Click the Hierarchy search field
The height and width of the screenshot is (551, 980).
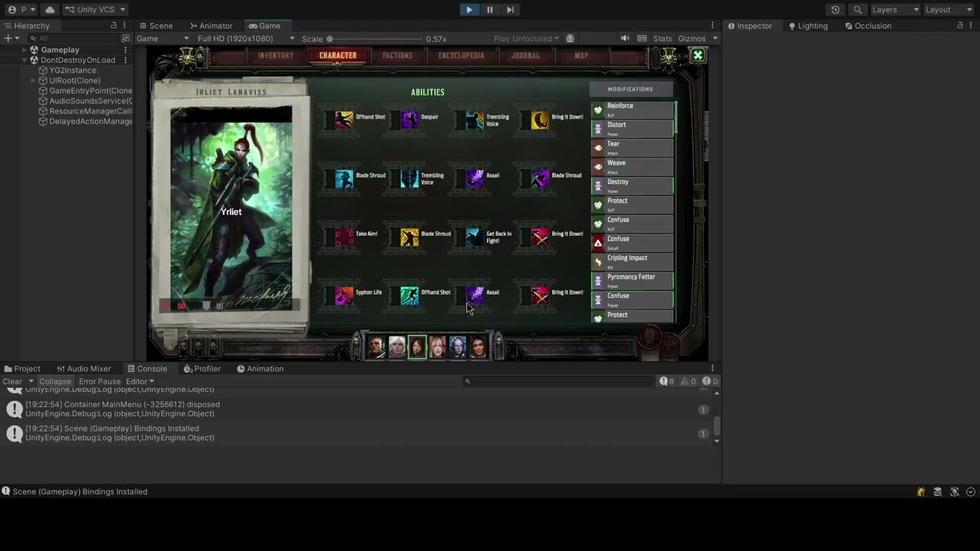(x=75, y=38)
